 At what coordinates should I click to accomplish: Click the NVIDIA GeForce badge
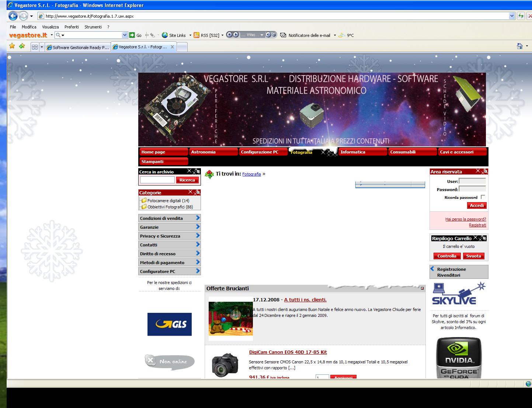[459, 358]
